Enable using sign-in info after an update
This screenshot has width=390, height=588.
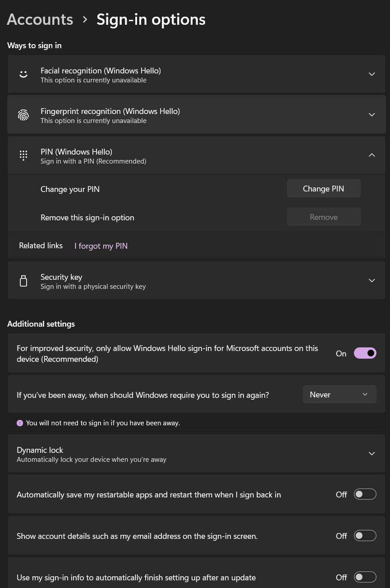[x=365, y=577]
